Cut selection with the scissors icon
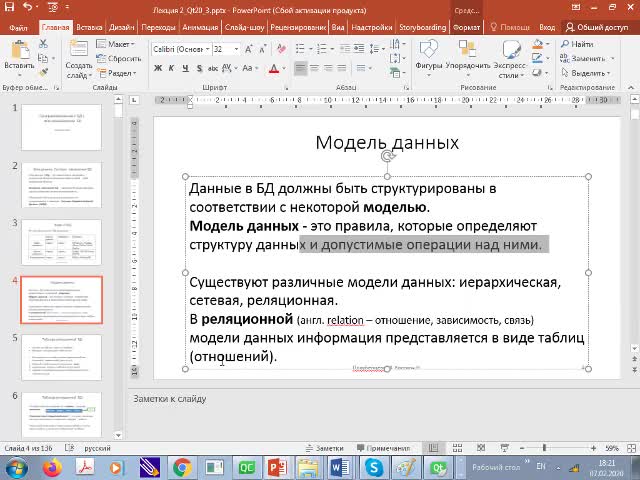 coord(43,44)
